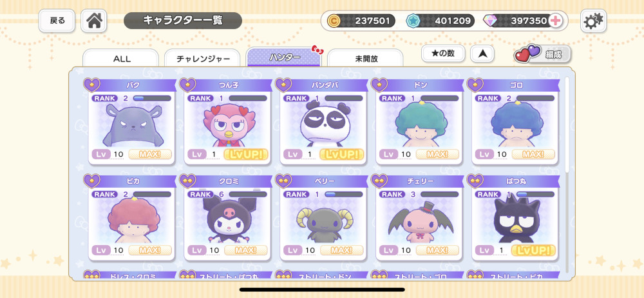644x298 pixels.
Task: Tap LvUP! on ばつ丸 card
Action: coord(533,250)
